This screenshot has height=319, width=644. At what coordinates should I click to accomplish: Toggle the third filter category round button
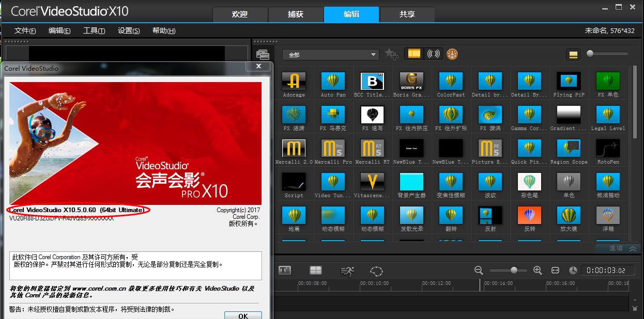(452, 54)
